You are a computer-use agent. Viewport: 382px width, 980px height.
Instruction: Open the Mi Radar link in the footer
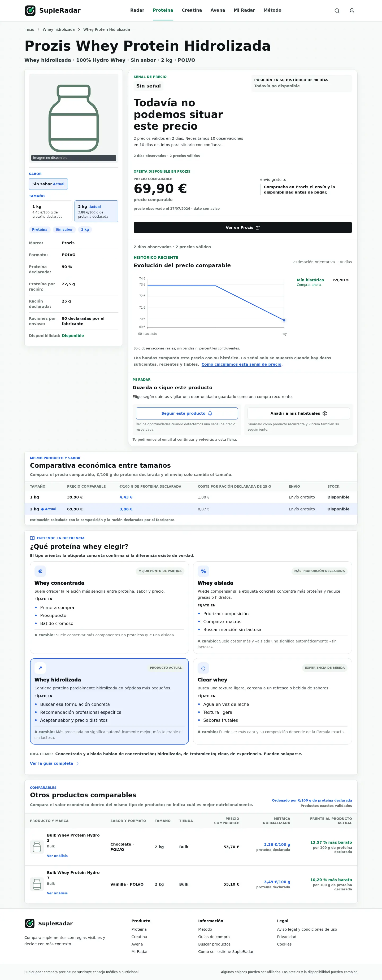point(140,951)
